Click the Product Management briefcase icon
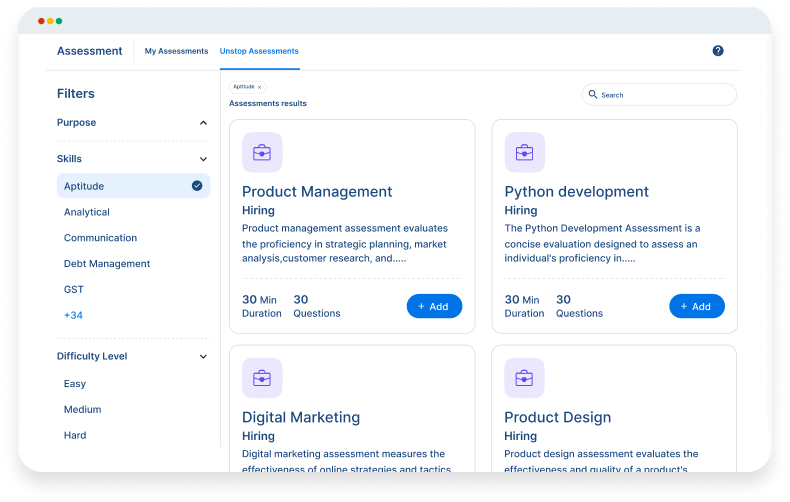Image resolution: width=790 pixels, height=502 pixels. 262,153
